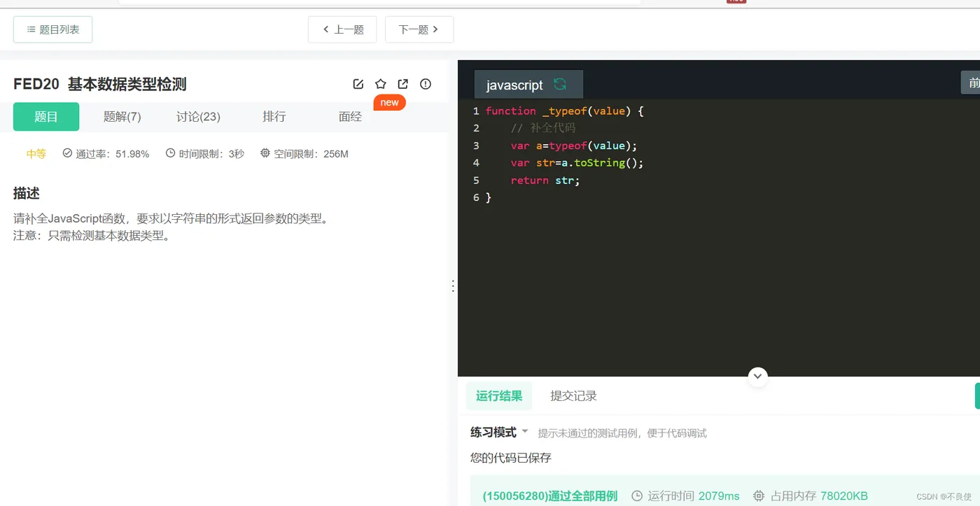Go to previous problem 上一题
Image resolution: width=980 pixels, height=506 pixels.
[x=342, y=29]
